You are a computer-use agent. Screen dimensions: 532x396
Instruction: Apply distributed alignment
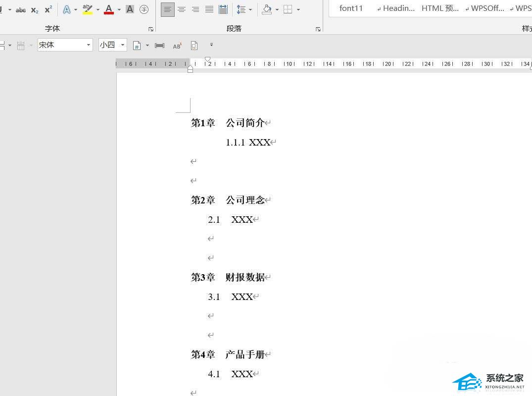(x=223, y=9)
